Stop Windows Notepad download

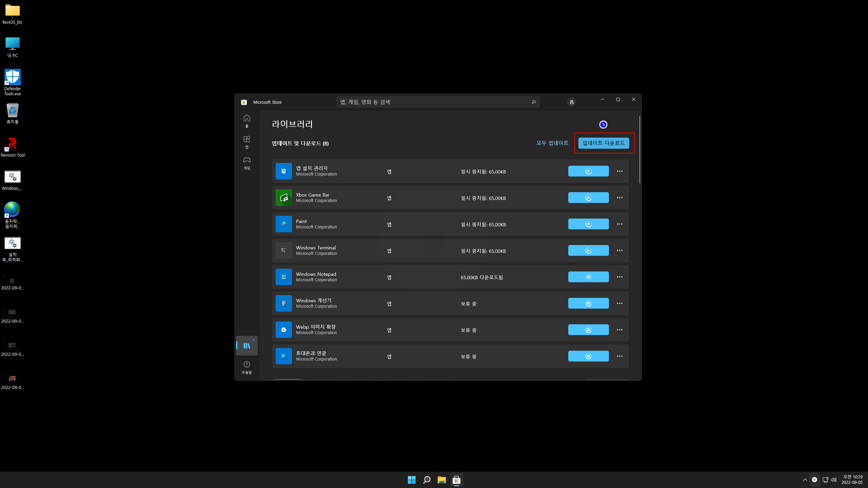(588, 277)
